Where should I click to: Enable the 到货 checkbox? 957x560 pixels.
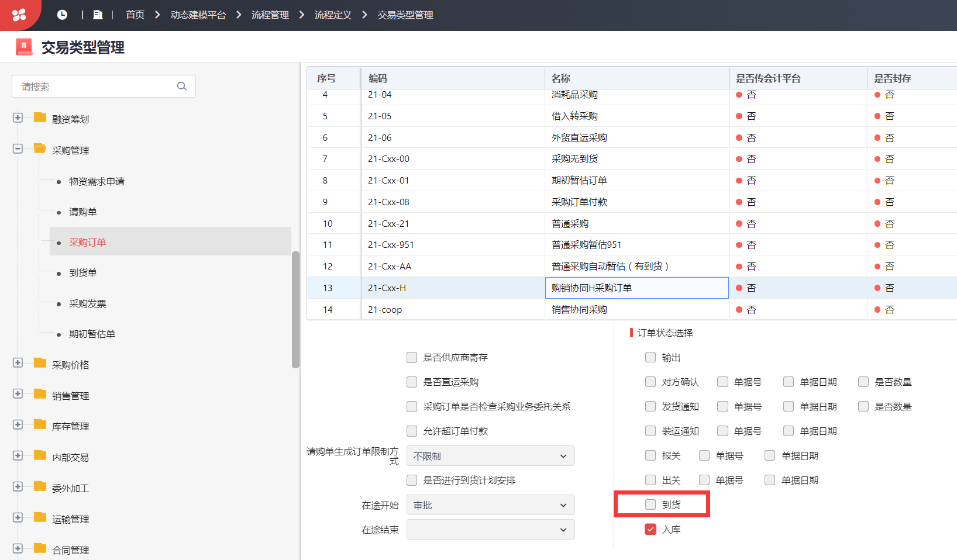[650, 504]
